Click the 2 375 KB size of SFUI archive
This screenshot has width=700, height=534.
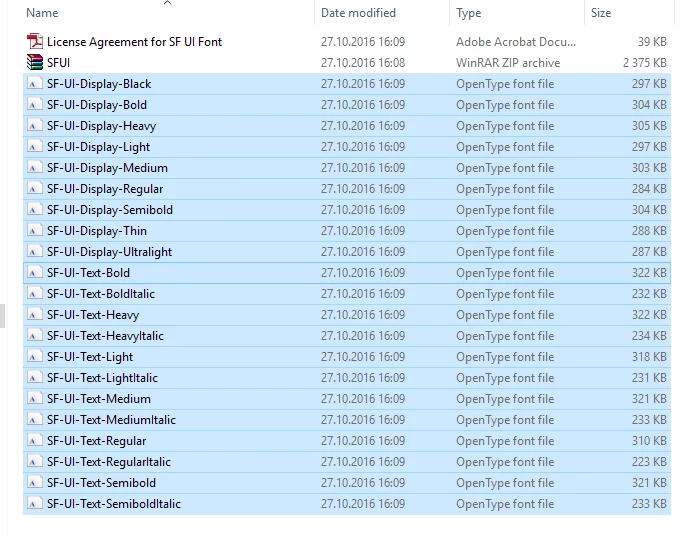coord(645,63)
